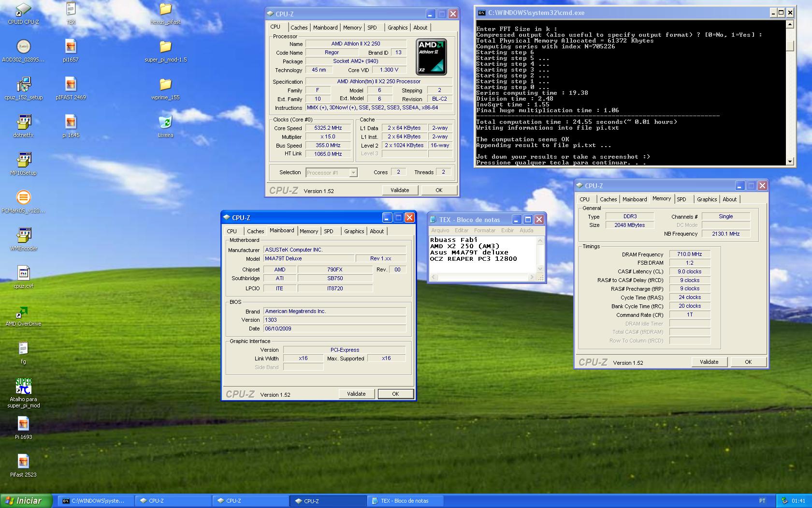
Task: Click the cmd window scroll up arrow
Action: tap(790, 24)
